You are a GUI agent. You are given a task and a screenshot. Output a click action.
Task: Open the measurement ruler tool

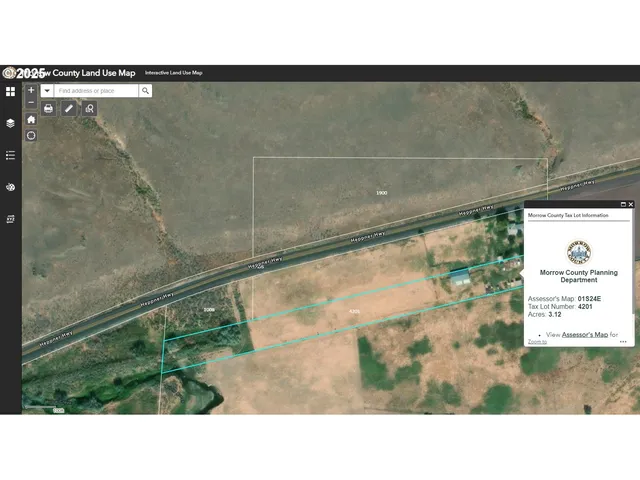69,108
